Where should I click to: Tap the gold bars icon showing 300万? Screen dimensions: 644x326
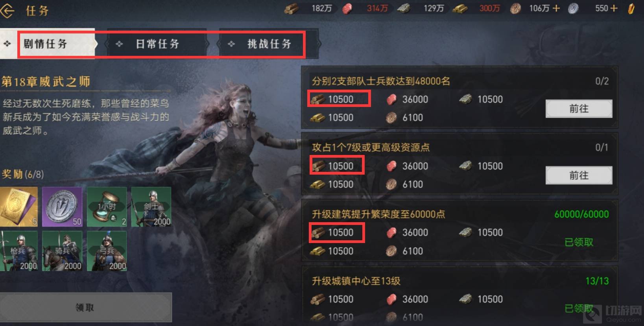459,8
